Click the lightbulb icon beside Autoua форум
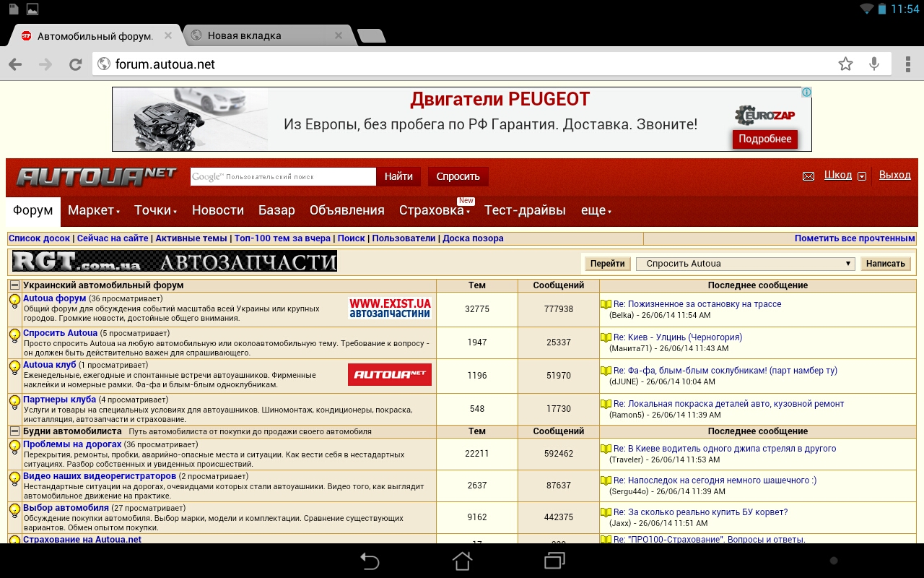The height and width of the screenshot is (578, 924). [x=14, y=301]
